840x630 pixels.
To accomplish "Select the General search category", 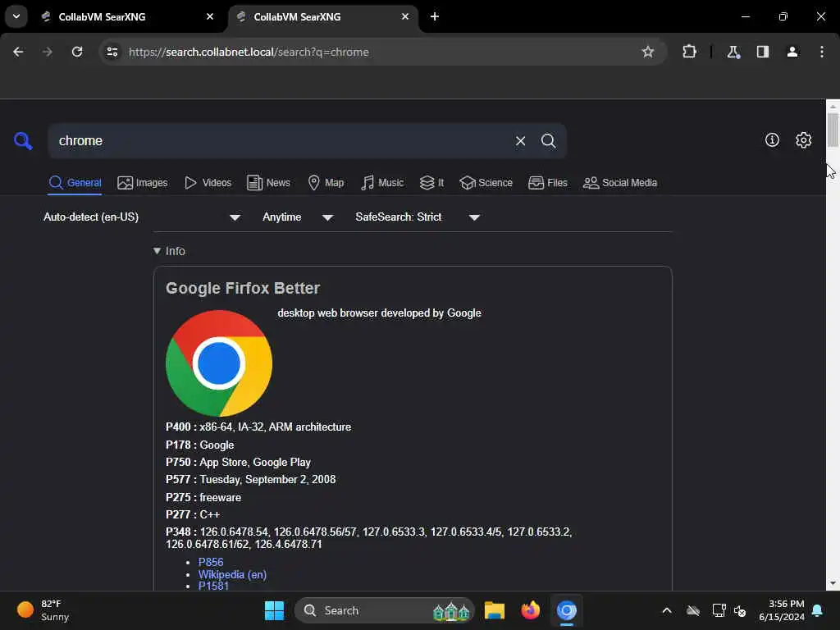I will tap(75, 183).
